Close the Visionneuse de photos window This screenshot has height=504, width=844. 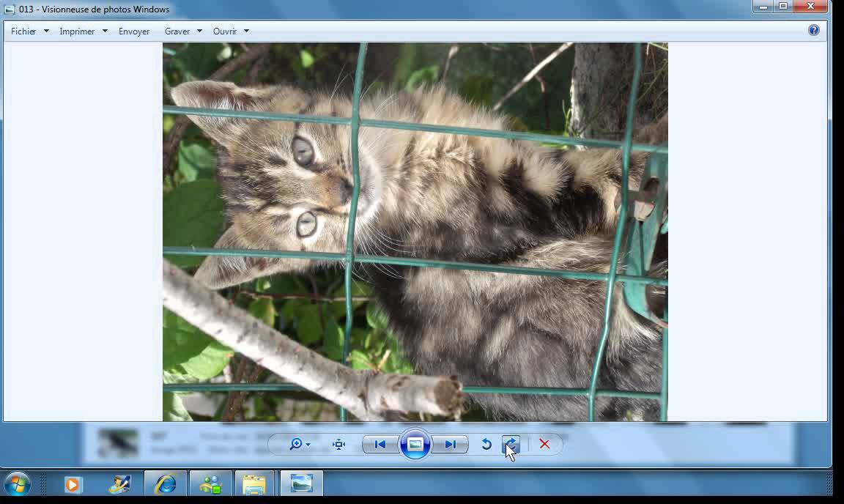tap(810, 7)
